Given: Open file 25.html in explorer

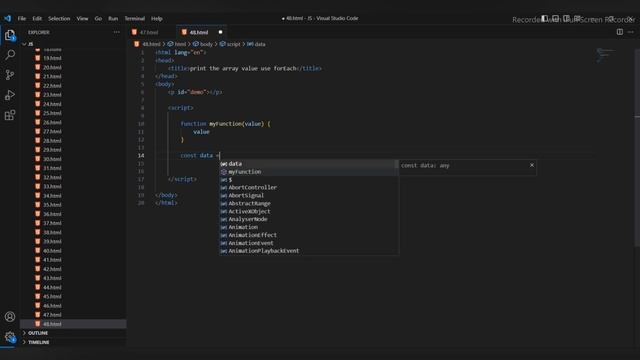Looking at the screenshot, I should click(52, 113).
